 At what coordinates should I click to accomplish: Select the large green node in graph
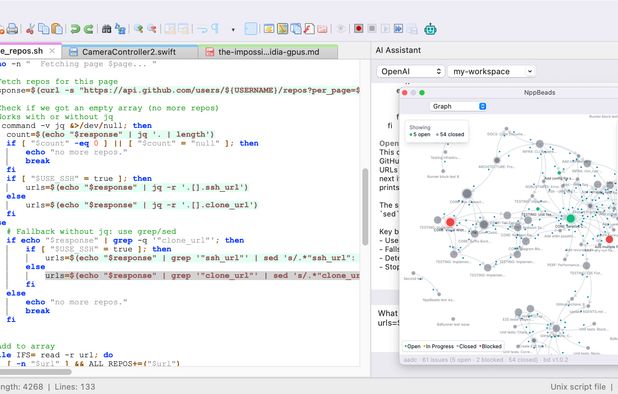[x=570, y=218]
